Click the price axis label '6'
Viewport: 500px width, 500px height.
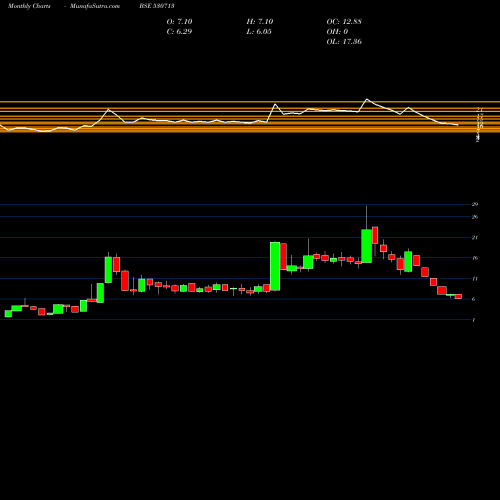474,299
